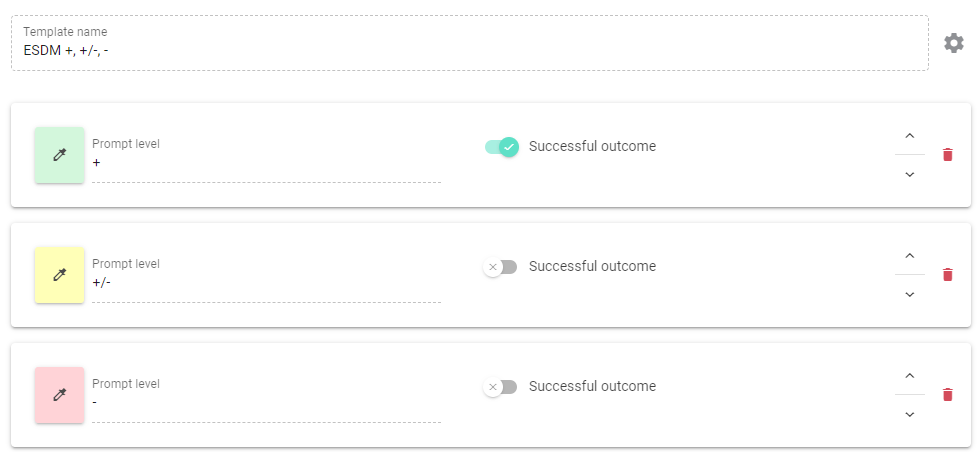Viewport: 979px width, 452px height.
Task: Open yellow color picker swatch
Action: pos(59,275)
